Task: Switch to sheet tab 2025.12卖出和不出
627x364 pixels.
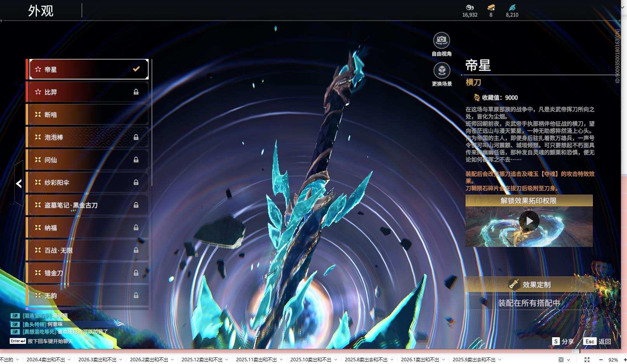Action: click(x=202, y=360)
